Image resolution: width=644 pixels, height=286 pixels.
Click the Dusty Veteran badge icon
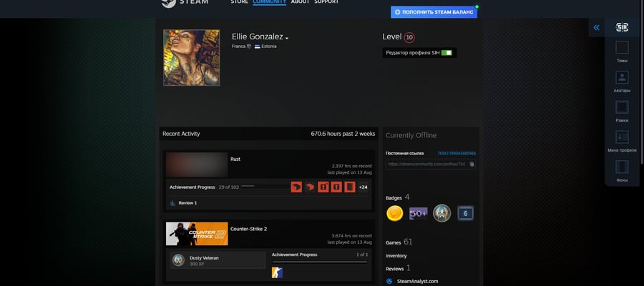point(178,260)
